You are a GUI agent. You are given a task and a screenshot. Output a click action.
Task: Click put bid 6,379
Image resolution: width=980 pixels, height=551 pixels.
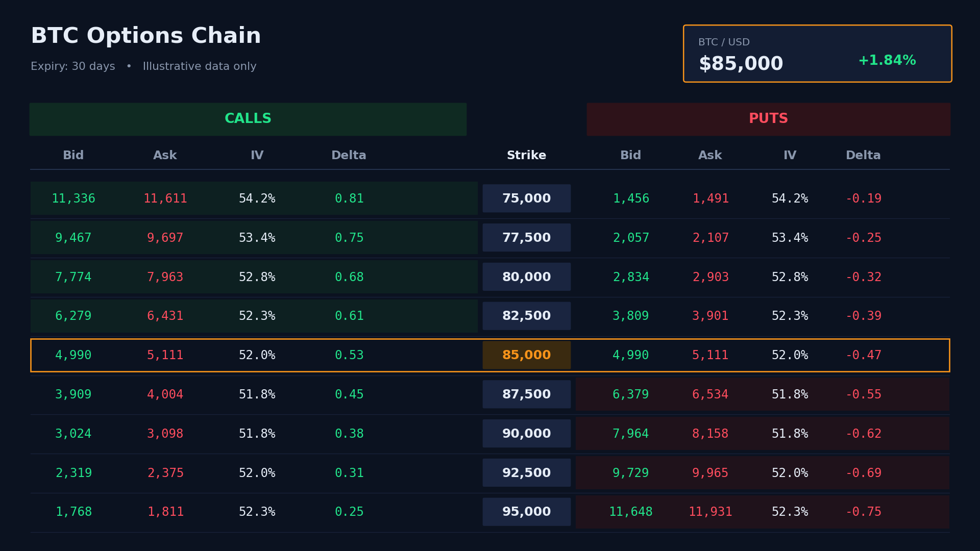[631, 394]
